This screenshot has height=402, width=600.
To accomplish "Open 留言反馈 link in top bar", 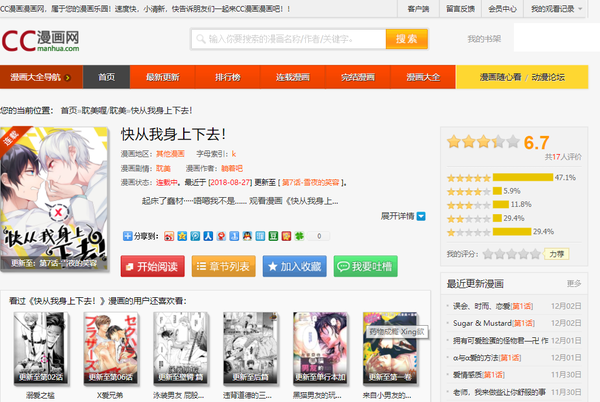I will coord(460,9).
